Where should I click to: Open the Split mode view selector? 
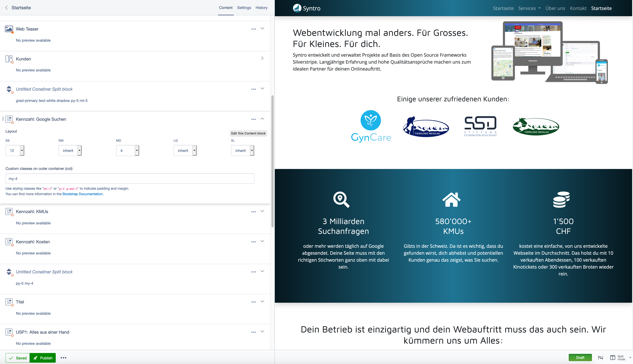point(621,358)
